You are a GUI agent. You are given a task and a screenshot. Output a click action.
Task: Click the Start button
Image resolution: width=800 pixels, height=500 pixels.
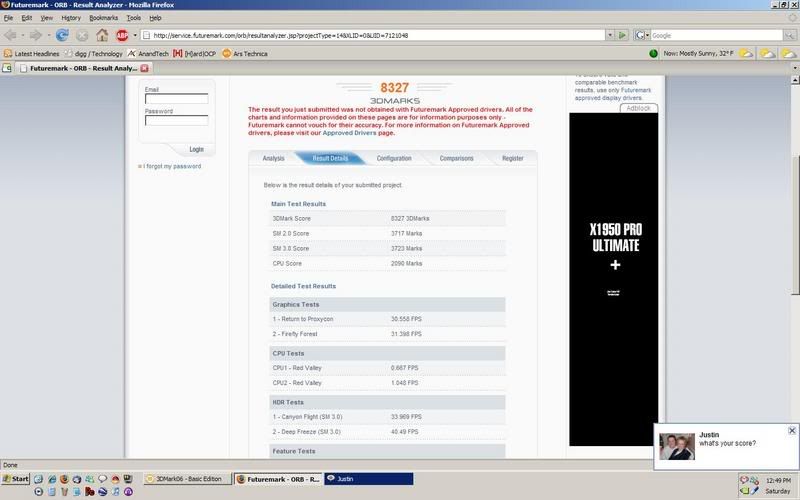[x=16, y=479]
